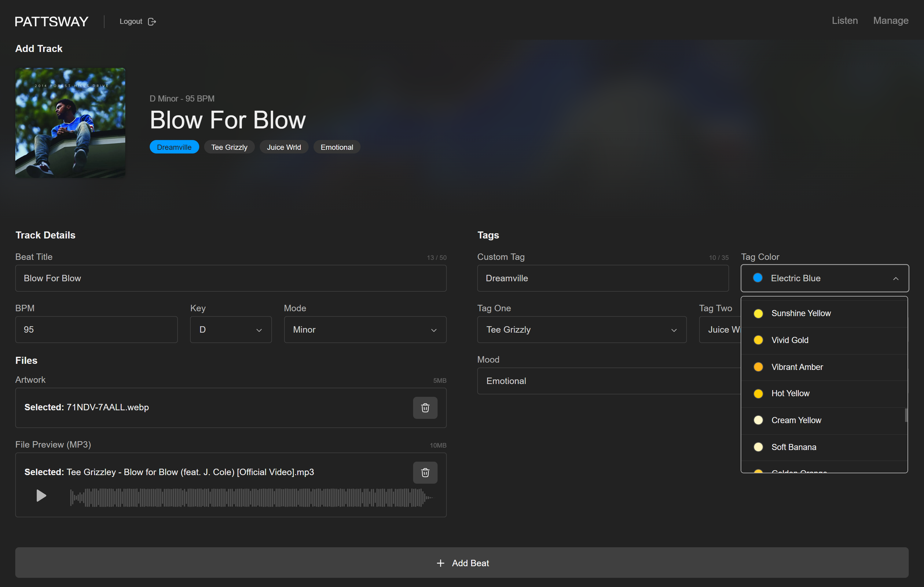Screen dimensions: 924x587
Task: Click the Logout sign-out icon
Action: click(152, 21)
